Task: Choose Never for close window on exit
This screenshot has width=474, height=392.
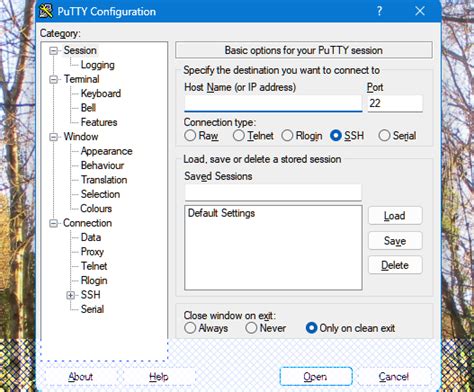Action: (251, 328)
